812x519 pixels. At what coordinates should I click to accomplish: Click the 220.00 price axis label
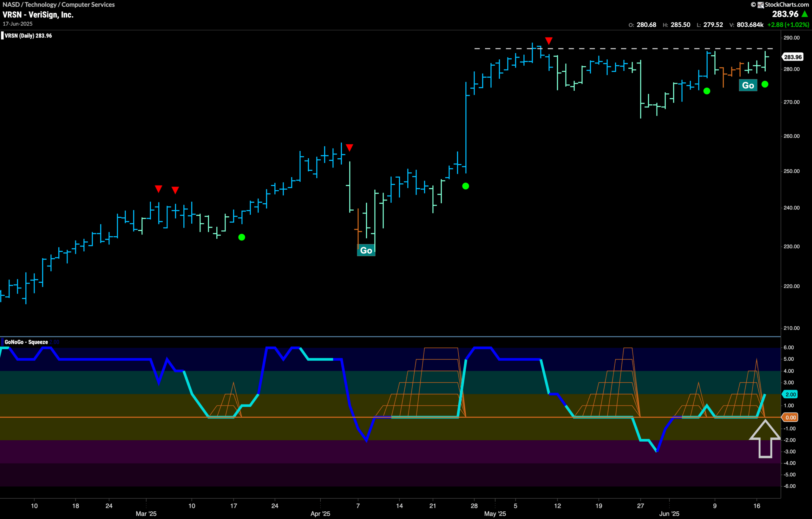click(791, 286)
